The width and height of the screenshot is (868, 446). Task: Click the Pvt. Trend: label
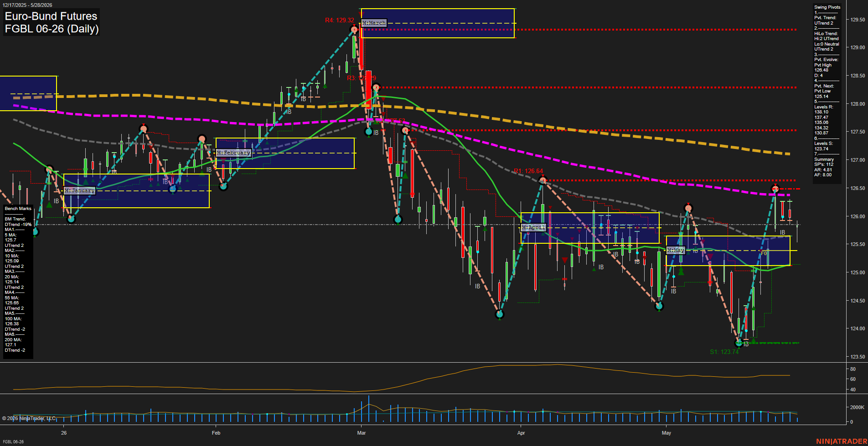[825, 18]
